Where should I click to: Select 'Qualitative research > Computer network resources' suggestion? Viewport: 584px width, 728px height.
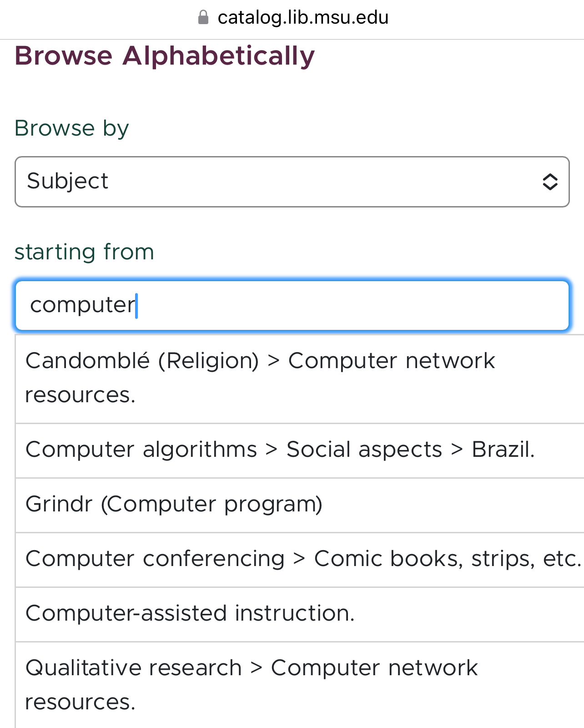tap(251, 685)
